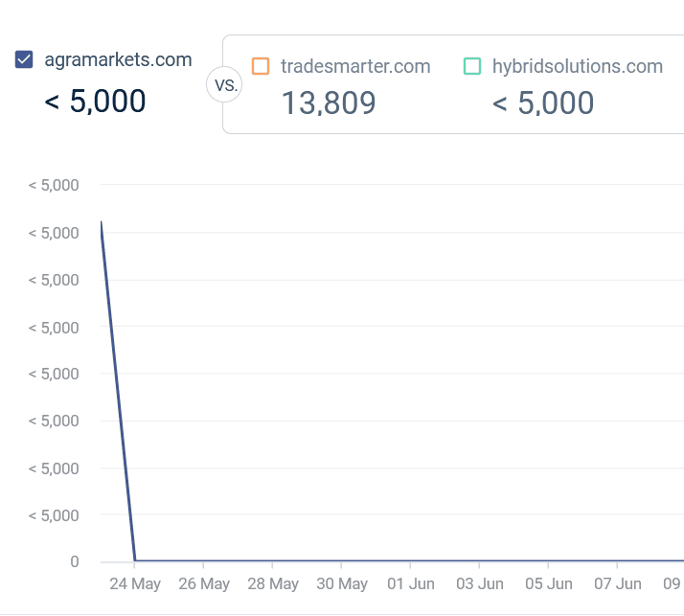Enable the hybridsolutions.com green checkbox
This screenshot has width=684, height=616.
[x=472, y=66]
